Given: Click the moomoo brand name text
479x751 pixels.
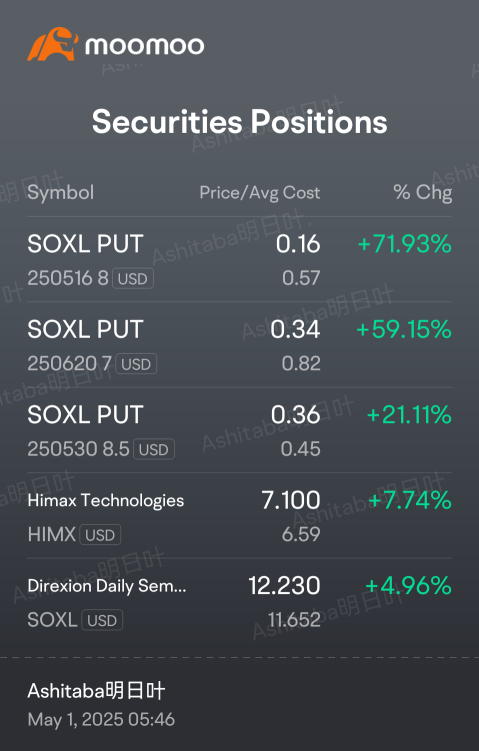Looking at the screenshot, I should 145,46.
